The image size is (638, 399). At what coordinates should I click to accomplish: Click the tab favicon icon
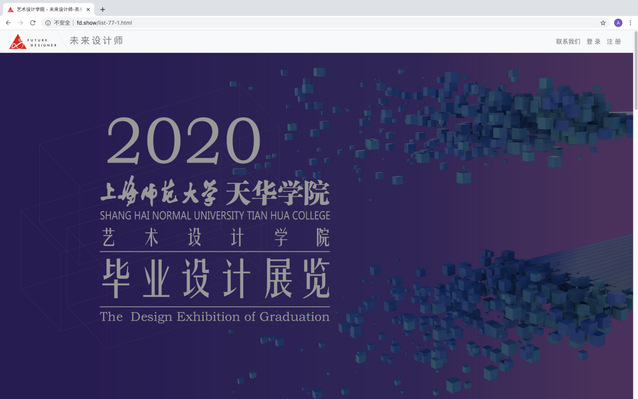11,9
